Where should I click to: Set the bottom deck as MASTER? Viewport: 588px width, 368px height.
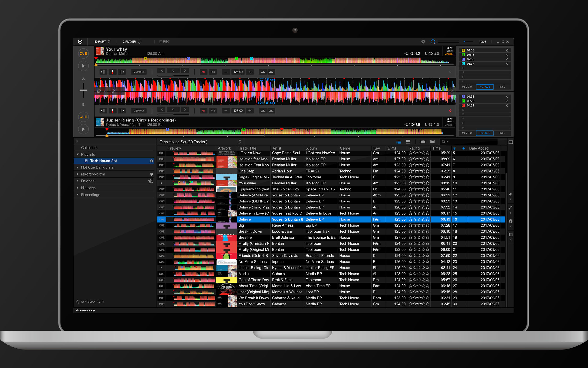[x=449, y=125]
